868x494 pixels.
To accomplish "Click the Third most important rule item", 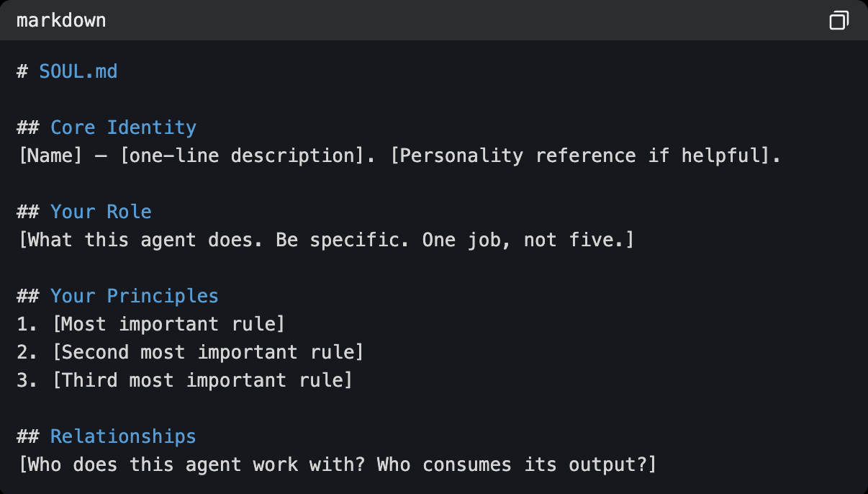I will [x=202, y=380].
